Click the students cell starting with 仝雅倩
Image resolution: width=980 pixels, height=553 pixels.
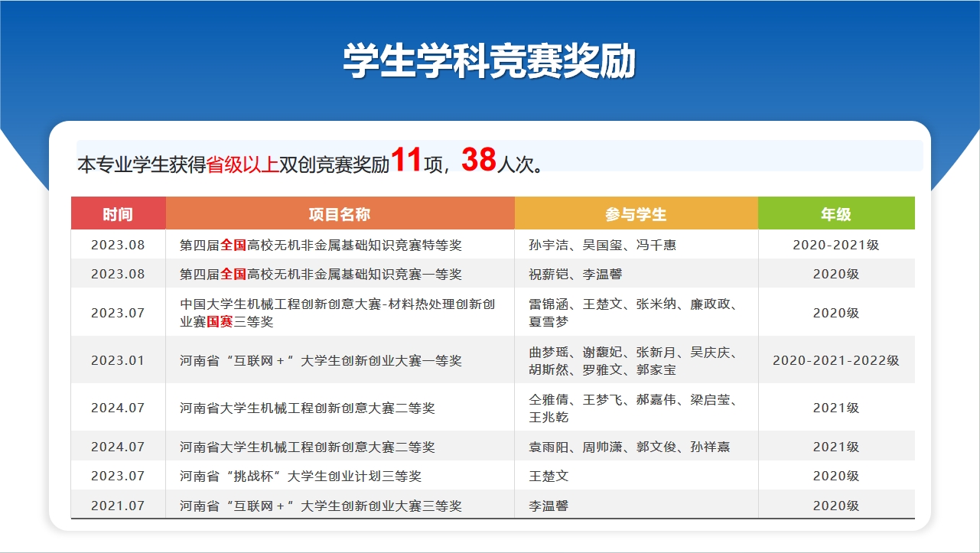633,408
